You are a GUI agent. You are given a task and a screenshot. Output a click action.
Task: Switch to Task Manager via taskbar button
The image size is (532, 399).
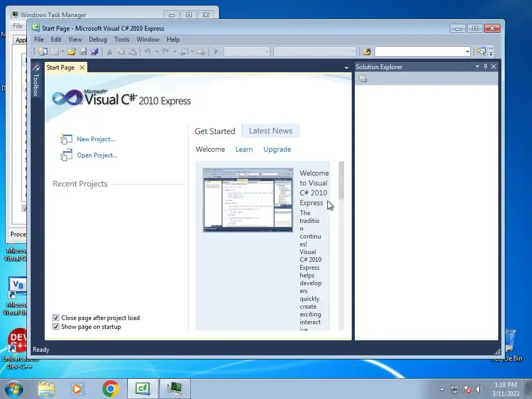pyautogui.click(x=175, y=389)
